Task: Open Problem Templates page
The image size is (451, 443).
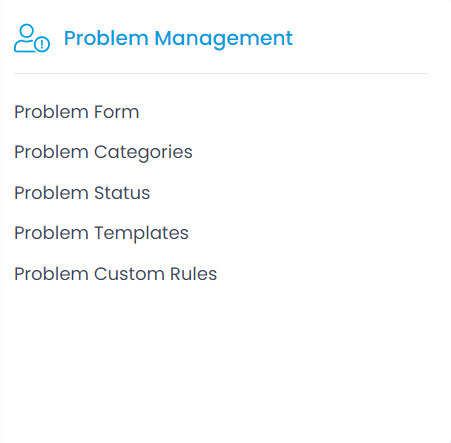Action: click(101, 233)
